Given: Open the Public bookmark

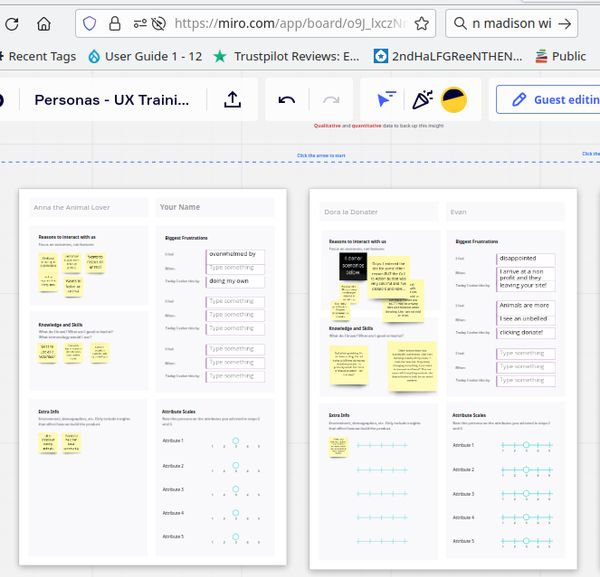Looking at the screenshot, I should click(x=561, y=57).
